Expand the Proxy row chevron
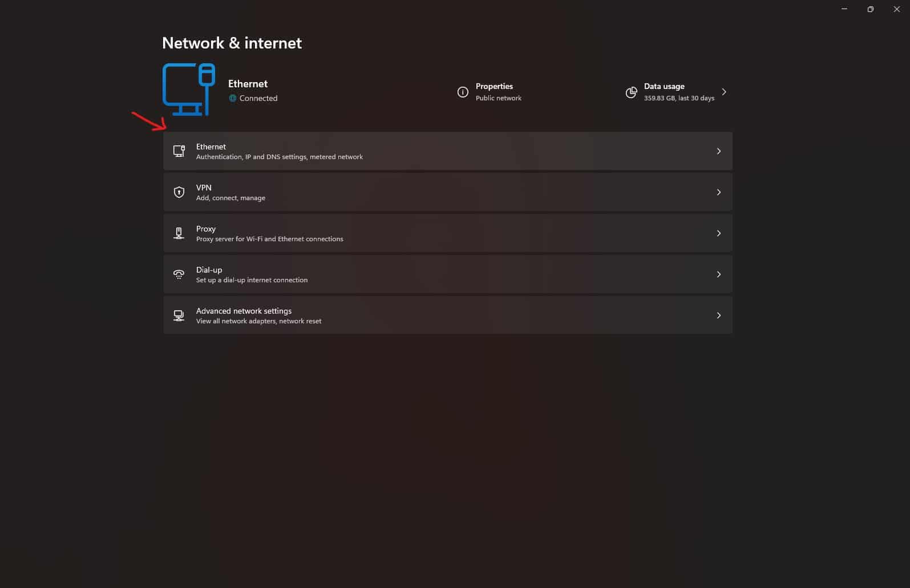The height and width of the screenshot is (588, 910). tap(718, 233)
